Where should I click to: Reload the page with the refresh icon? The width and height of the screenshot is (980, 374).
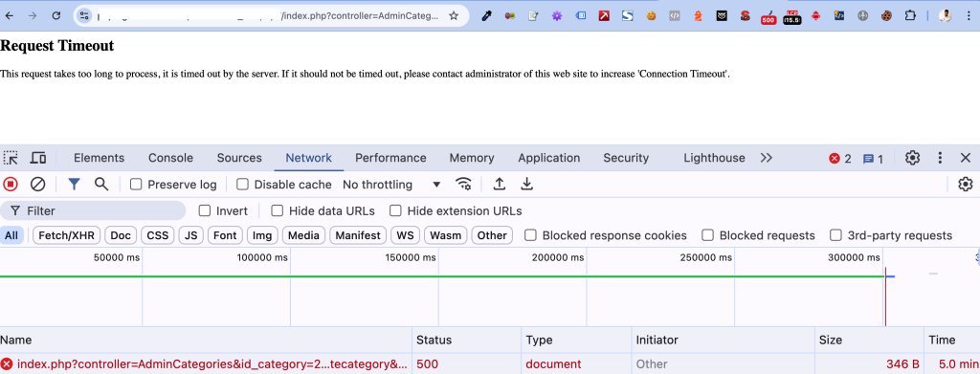pyautogui.click(x=56, y=15)
